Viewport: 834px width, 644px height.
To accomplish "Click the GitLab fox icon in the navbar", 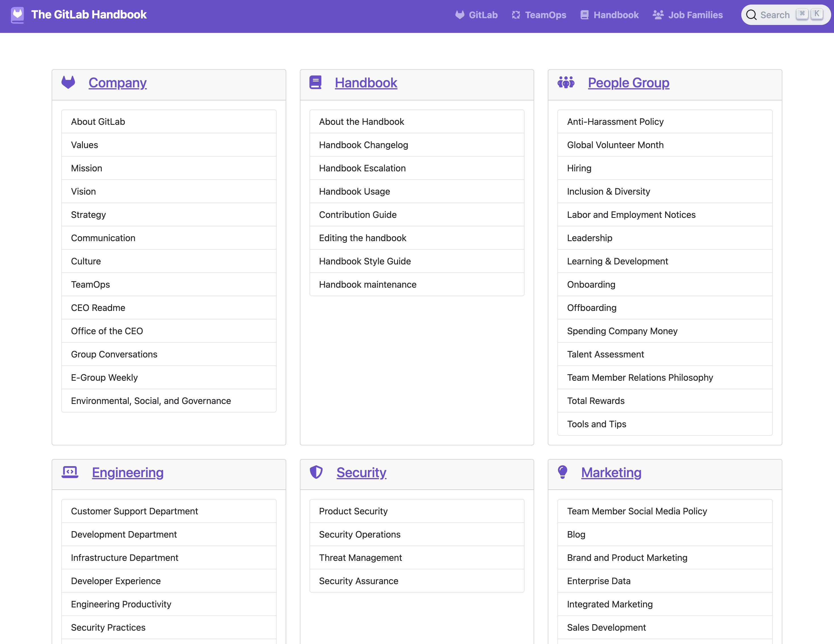I will click(x=460, y=15).
